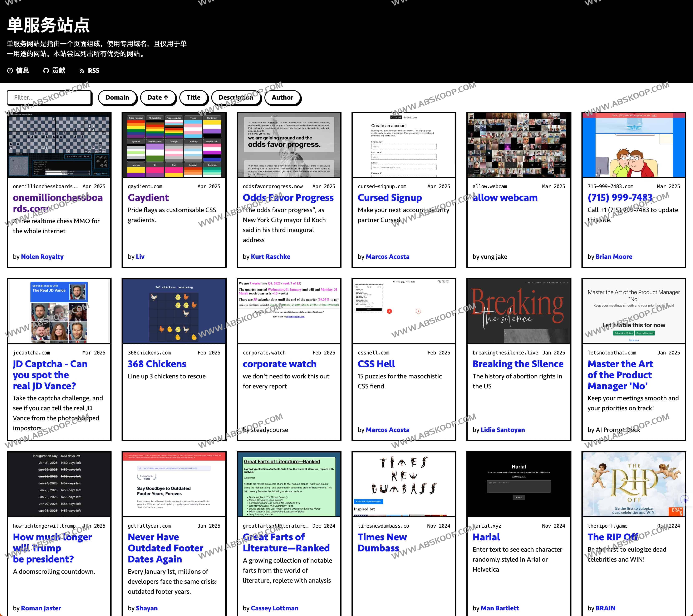Sort the site list by Domain
Image resolution: width=693 pixels, height=616 pixels.
118,97
